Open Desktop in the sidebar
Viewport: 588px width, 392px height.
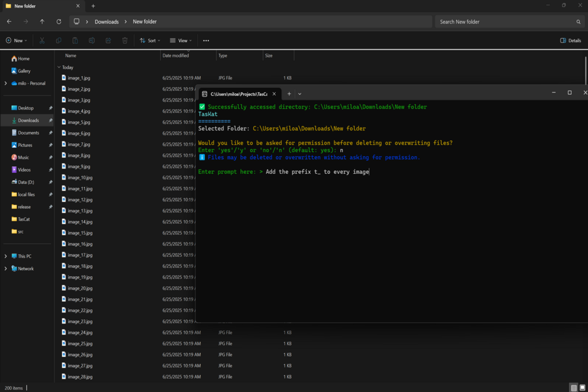[22, 108]
